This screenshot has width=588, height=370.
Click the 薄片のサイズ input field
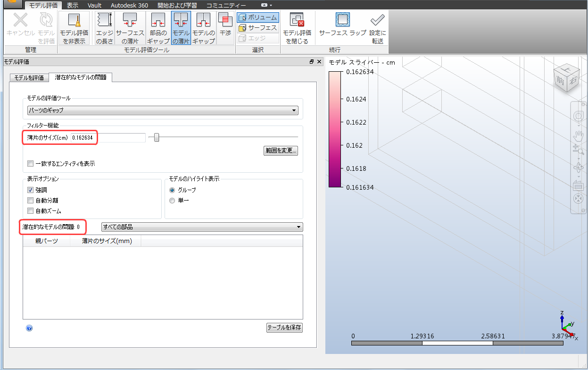coord(108,138)
